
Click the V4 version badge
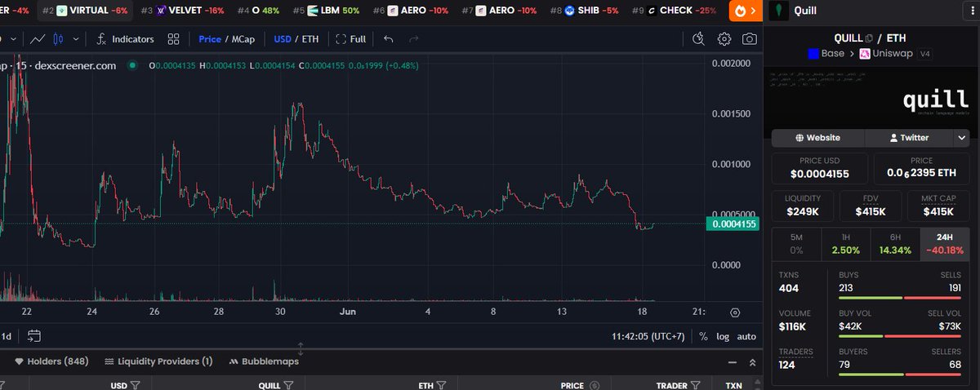point(924,54)
